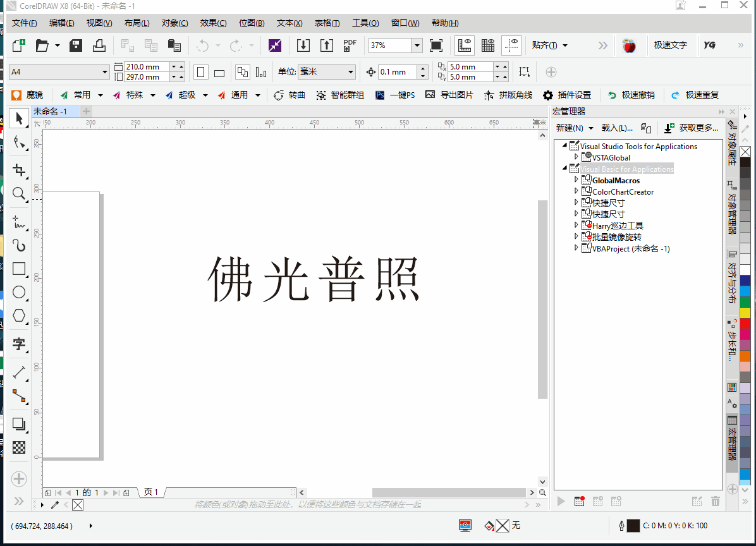Open the 对象 menu
Screen dimensions: 756x546
pos(174,23)
